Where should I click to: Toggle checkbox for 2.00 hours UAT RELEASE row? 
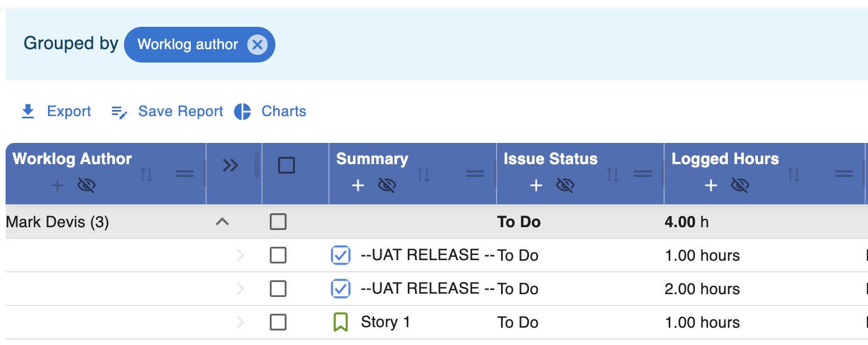(278, 289)
